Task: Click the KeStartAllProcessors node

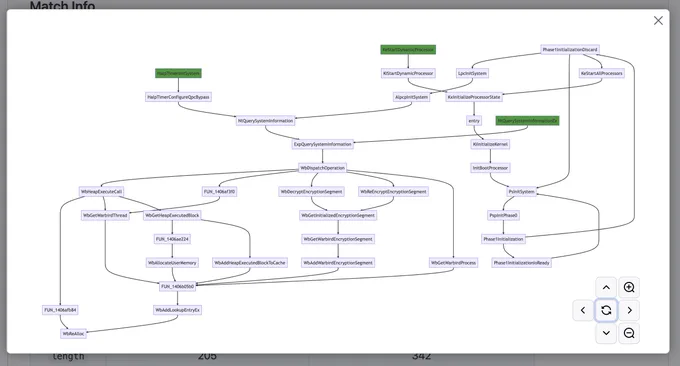Action: [x=602, y=73]
